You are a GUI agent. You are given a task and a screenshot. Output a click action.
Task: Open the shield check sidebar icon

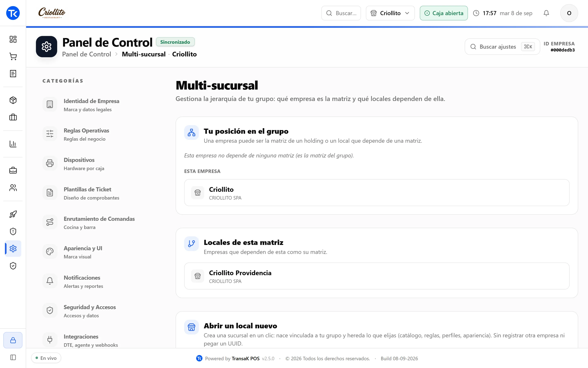point(13,266)
